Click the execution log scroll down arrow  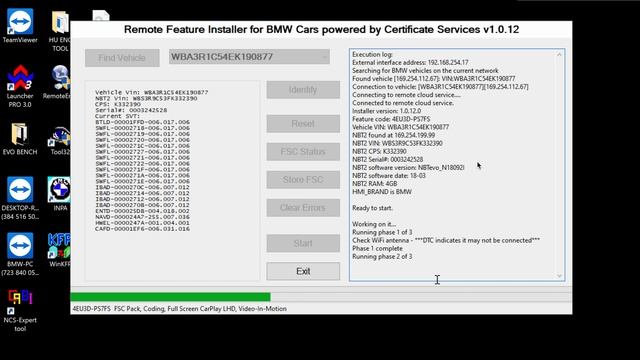pos(559,276)
